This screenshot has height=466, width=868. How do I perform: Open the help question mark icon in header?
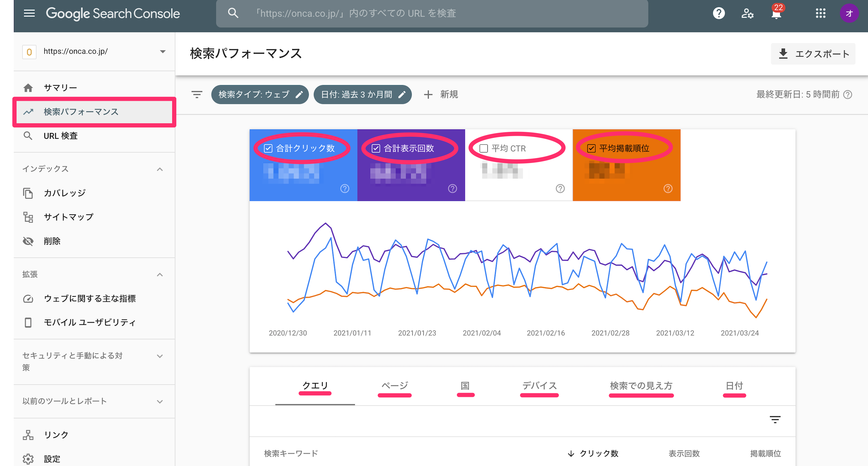pyautogui.click(x=719, y=13)
